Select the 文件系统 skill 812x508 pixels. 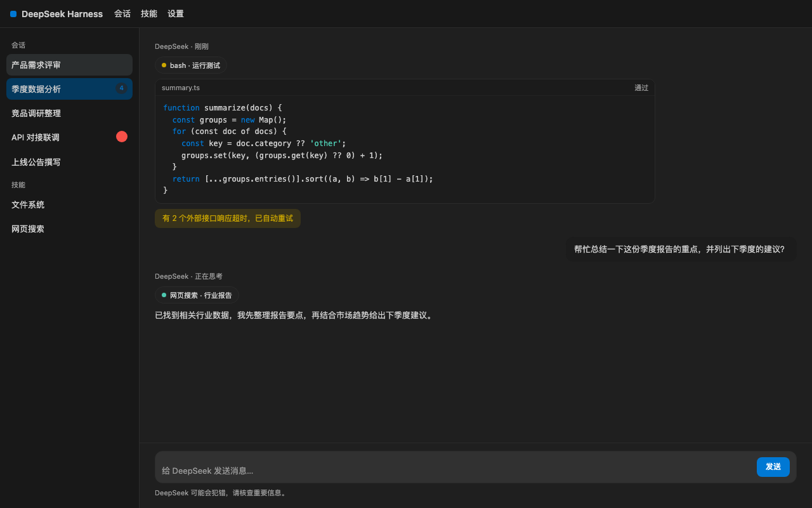coord(69,204)
